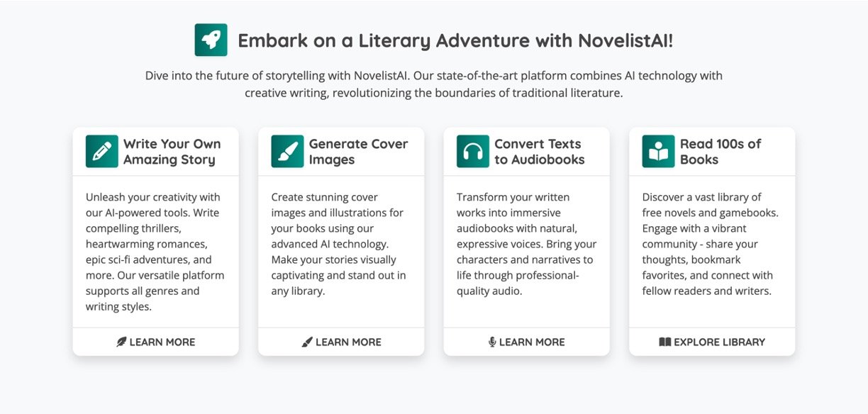868x414 pixels.
Task: Click the Embark on a Literary Adventure headline
Action: (x=455, y=40)
